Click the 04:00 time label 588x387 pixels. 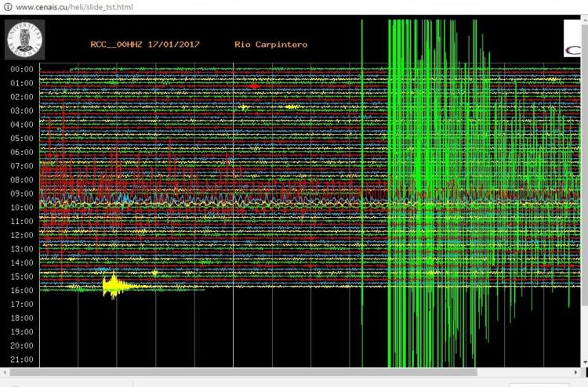coord(20,125)
